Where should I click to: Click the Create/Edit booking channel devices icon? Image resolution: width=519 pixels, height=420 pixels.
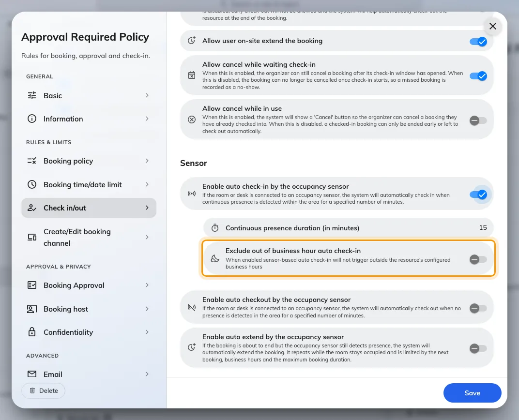(x=32, y=237)
